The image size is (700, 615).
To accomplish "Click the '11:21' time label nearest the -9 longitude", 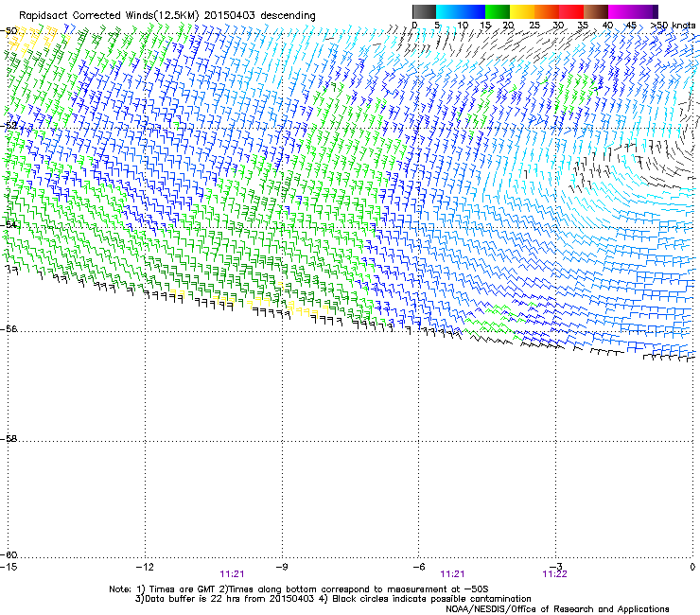I will pos(232,574).
